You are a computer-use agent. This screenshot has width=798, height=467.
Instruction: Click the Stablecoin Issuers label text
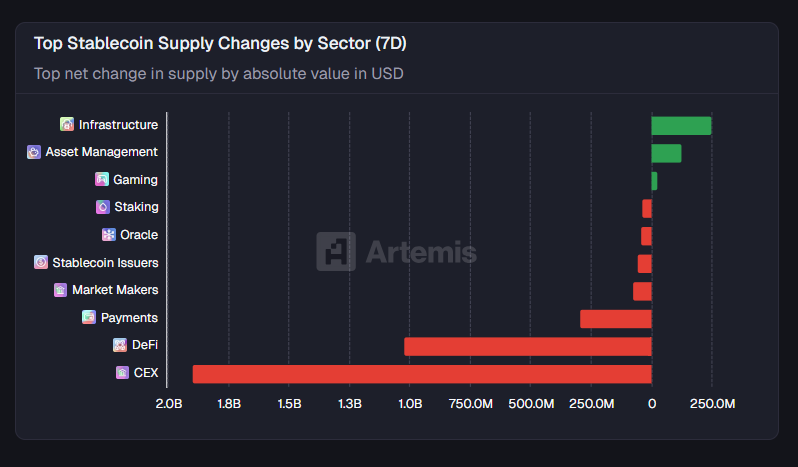[105, 262]
